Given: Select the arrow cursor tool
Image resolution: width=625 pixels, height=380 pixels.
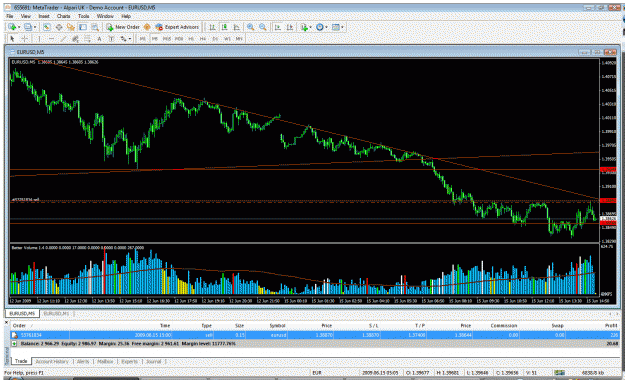Looking at the screenshot, I should pos(12,39).
